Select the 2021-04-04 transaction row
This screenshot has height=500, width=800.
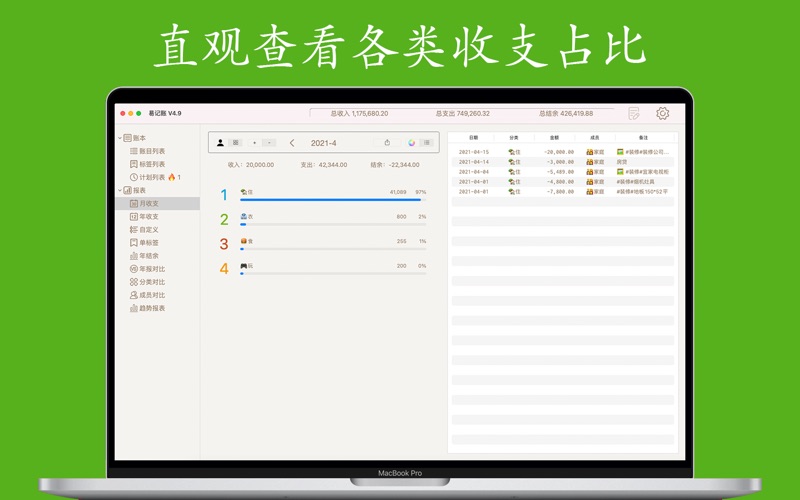pyautogui.click(x=563, y=172)
